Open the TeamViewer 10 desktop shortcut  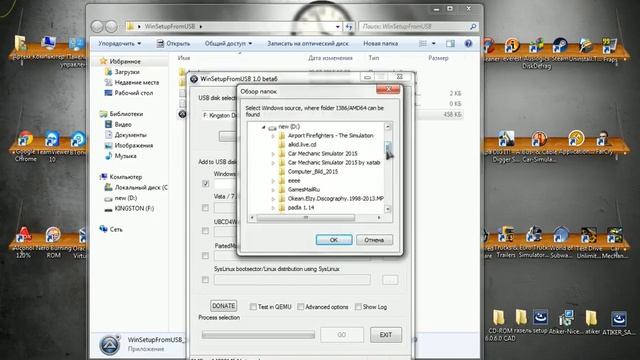coord(52,146)
